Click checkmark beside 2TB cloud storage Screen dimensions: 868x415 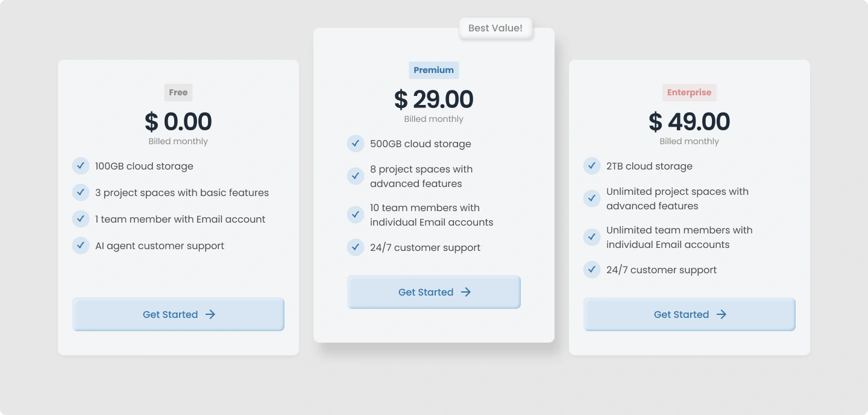pyautogui.click(x=592, y=166)
